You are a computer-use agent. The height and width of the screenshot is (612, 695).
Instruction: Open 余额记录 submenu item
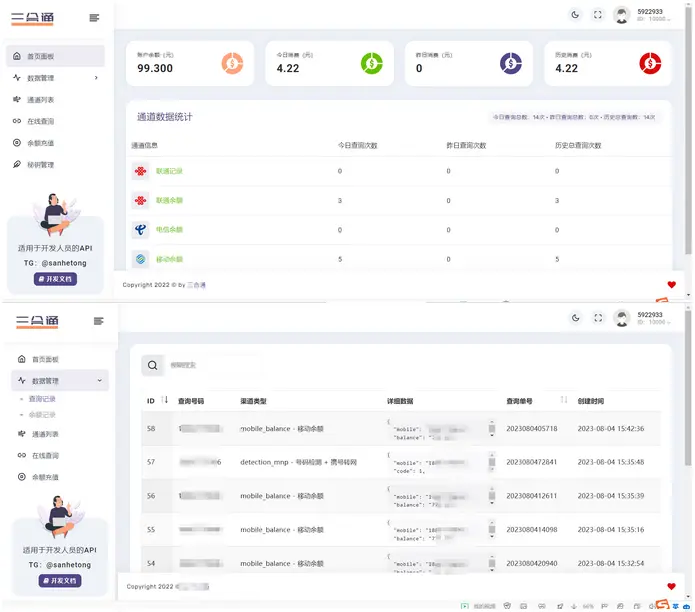tap(42, 415)
